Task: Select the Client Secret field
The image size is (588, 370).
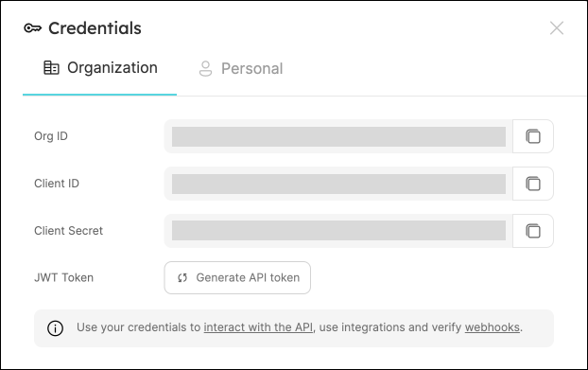Action: click(338, 231)
